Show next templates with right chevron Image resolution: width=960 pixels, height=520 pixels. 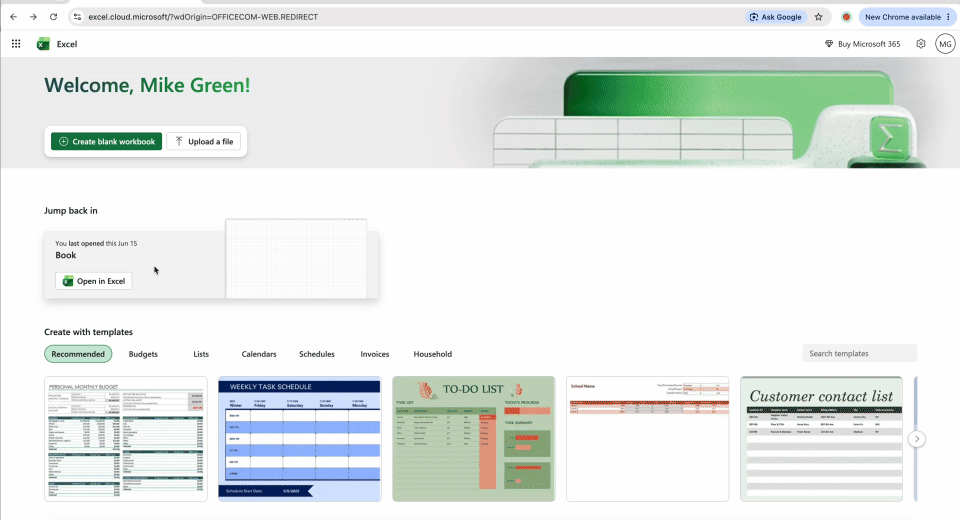click(917, 439)
